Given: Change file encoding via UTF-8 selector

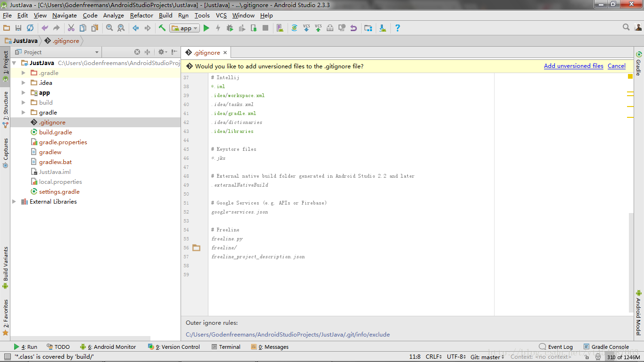Looking at the screenshot, I should pyautogui.click(x=457, y=357).
